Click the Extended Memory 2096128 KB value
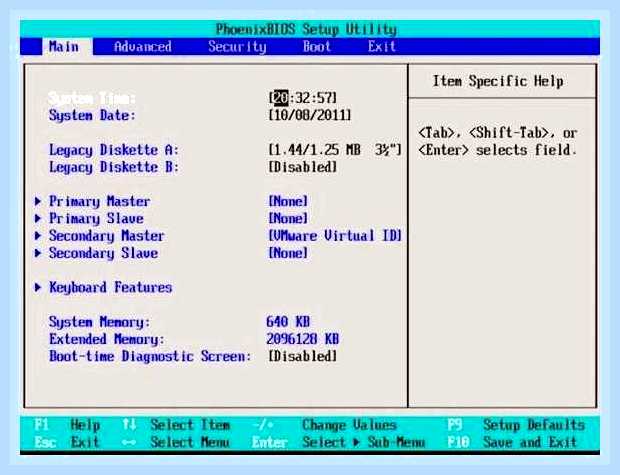Viewport: 620px width, 475px height. coord(302,339)
